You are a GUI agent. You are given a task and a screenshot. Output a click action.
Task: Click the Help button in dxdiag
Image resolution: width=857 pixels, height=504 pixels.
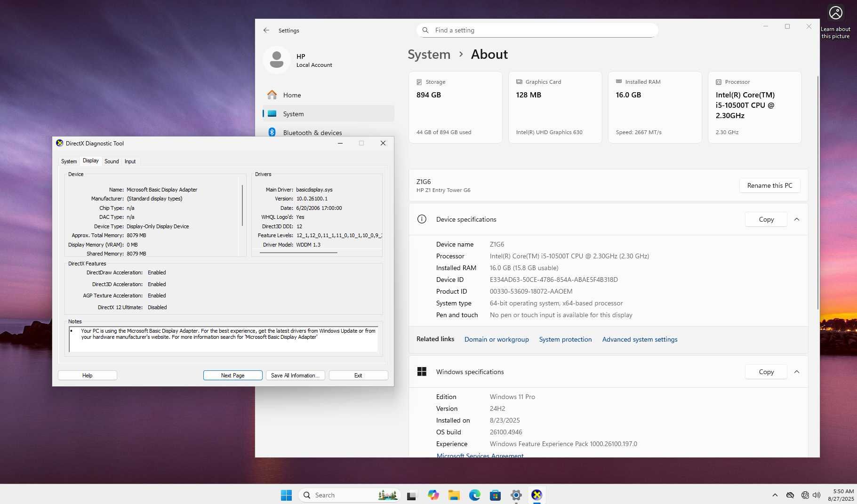88,376
